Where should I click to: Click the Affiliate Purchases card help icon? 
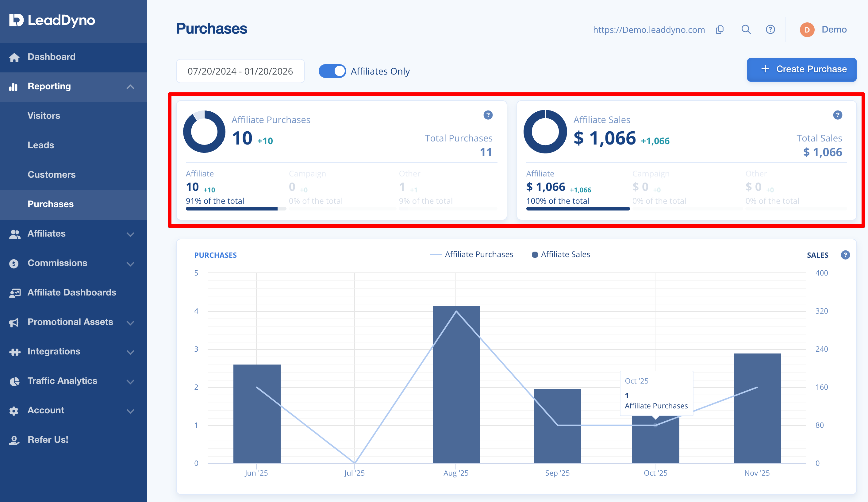(x=488, y=115)
